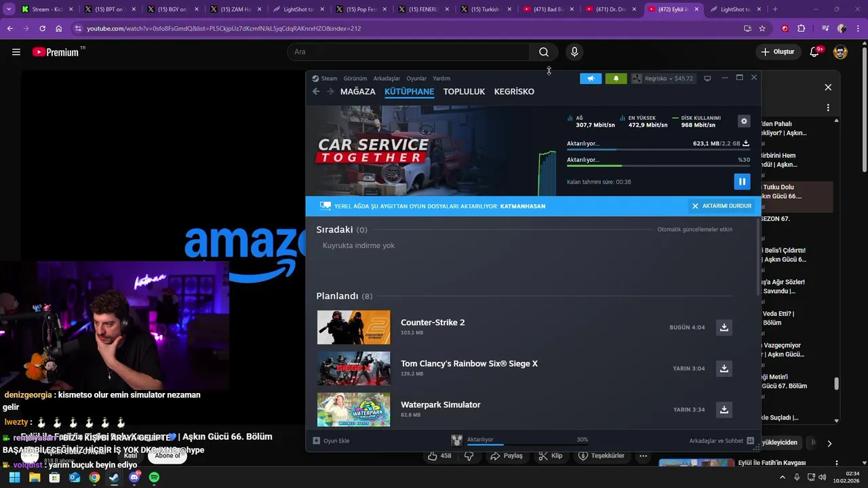Viewport: 868px width, 488px height.
Task: Open Kegrisko account wallet dropdown
Action: (663, 79)
